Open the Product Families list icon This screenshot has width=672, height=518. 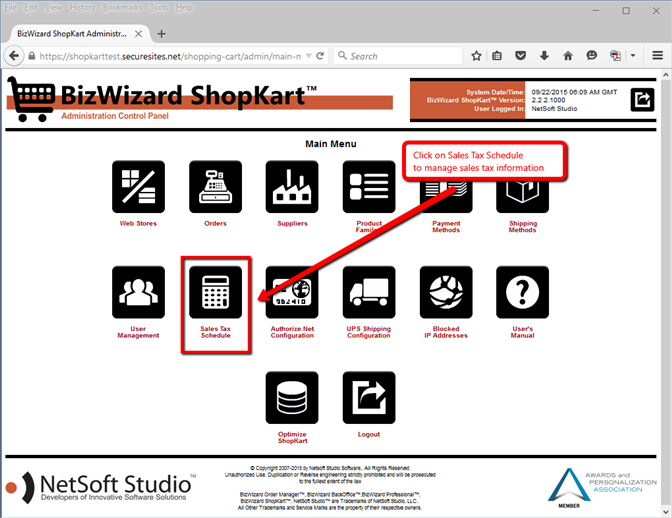369,187
